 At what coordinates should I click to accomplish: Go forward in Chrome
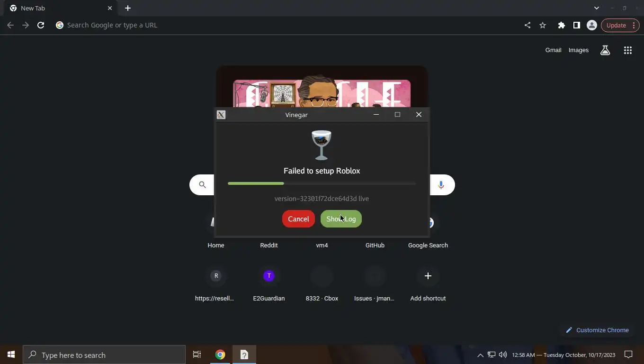[x=26, y=25]
